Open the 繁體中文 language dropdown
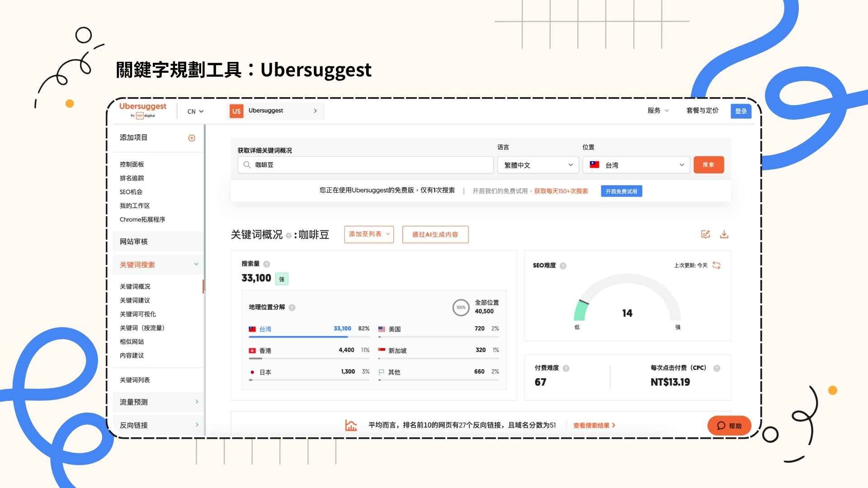The width and height of the screenshot is (868, 488). pyautogui.click(x=538, y=165)
